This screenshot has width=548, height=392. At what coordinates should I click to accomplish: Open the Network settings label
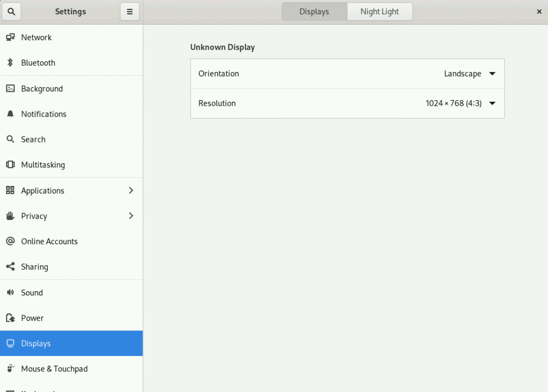(36, 38)
